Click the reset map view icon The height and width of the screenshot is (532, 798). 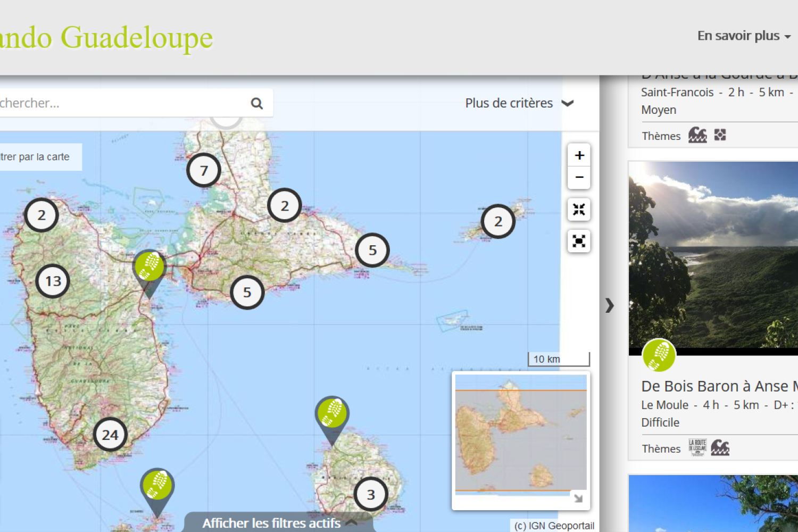point(579,241)
